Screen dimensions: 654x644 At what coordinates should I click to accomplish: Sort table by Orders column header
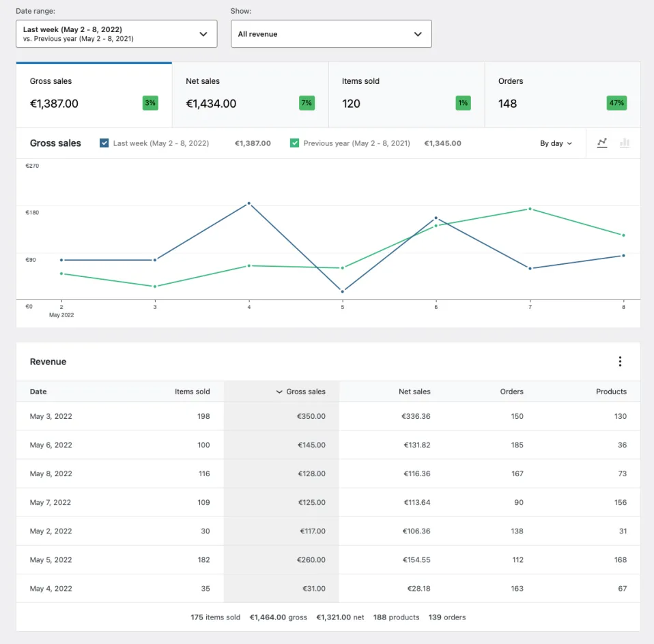pyautogui.click(x=512, y=392)
